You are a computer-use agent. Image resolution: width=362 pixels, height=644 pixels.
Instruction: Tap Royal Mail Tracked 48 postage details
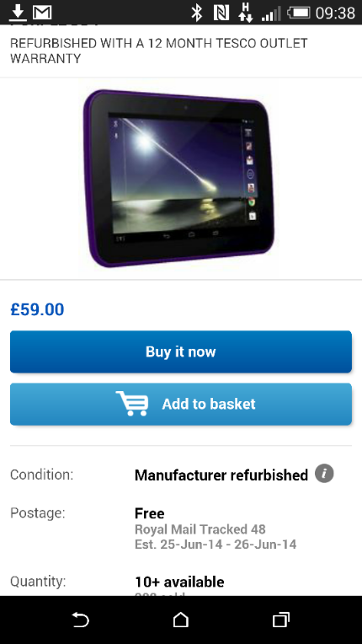click(200, 529)
